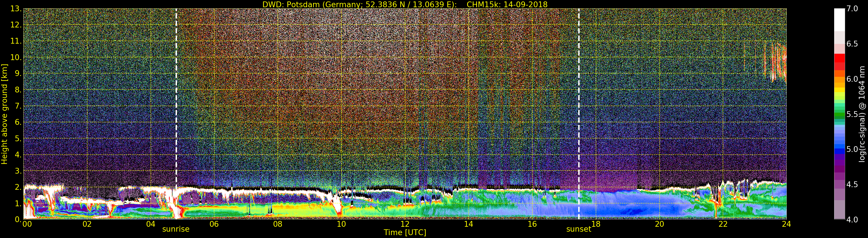Click the white dashed sunset marker line
The width and height of the screenshot is (868, 238).
579,114
